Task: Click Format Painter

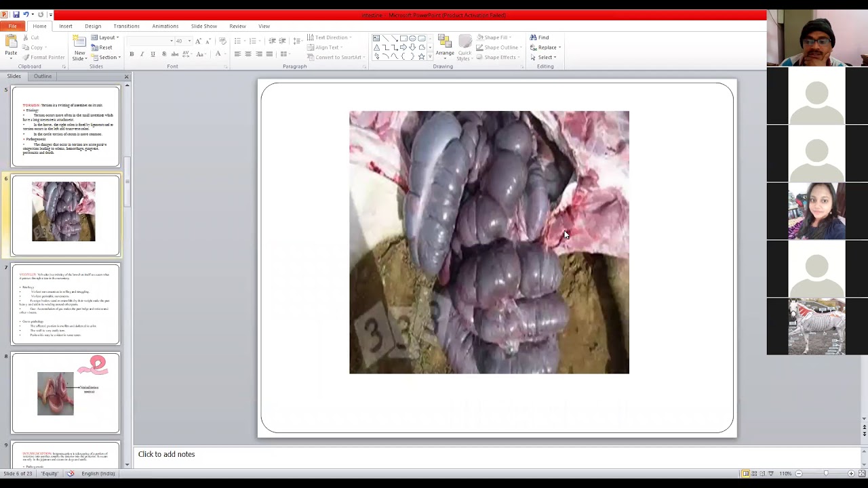Action: click(x=43, y=57)
